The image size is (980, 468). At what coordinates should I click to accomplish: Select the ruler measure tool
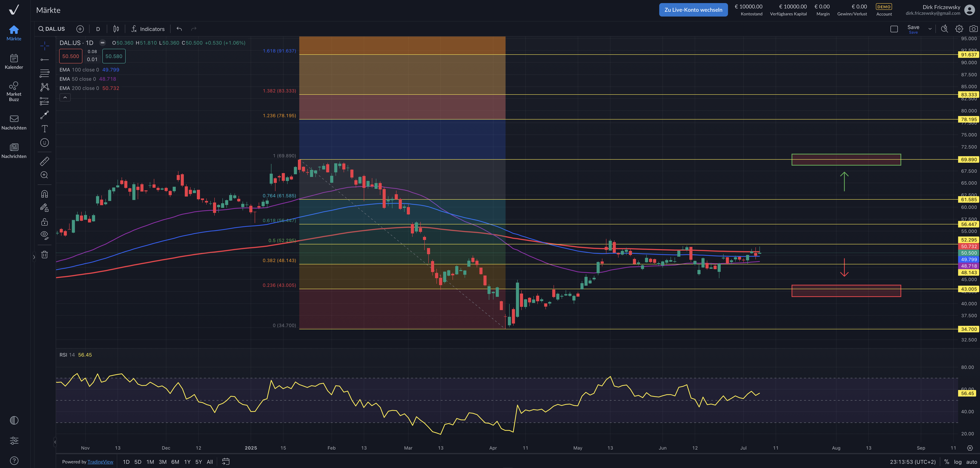[x=45, y=161]
